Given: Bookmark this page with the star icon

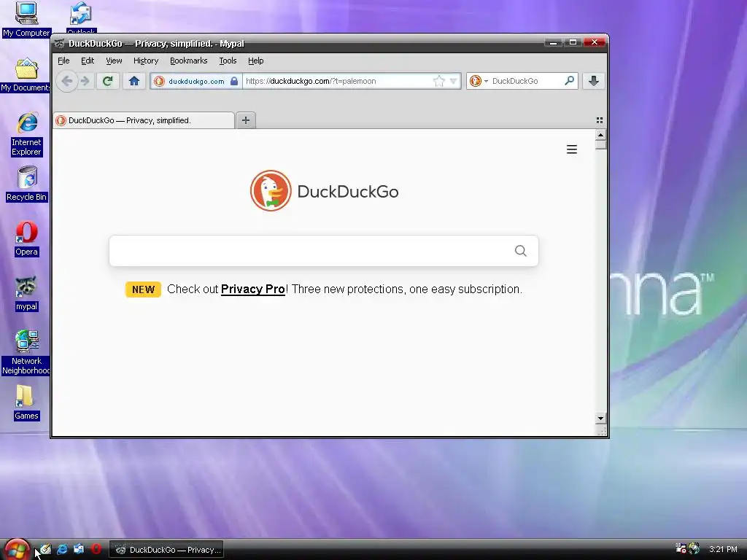Looking at the screenshot, I should tap(438, 82).
